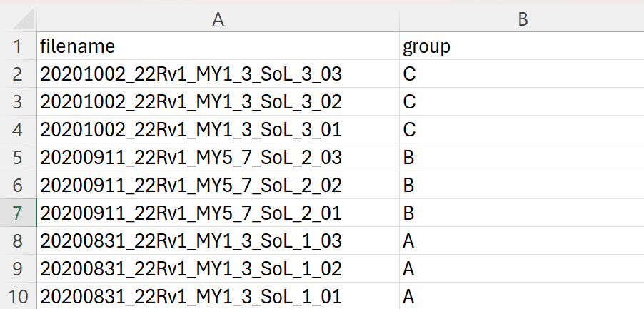Select cell with 20200831_22Rv1_MY1_3_SoL_1_03

218,240
